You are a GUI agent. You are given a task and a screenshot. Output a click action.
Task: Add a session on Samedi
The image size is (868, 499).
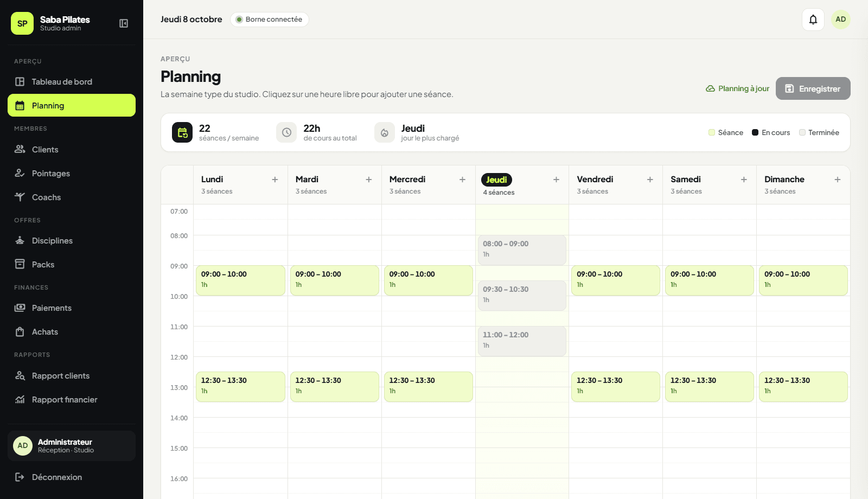point(744,180)
